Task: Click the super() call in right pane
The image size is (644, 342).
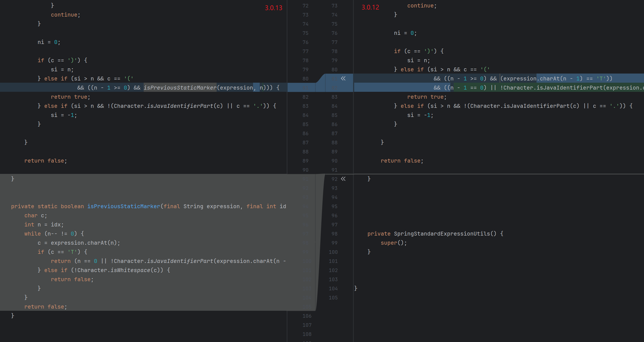Action: click(393, 243)
